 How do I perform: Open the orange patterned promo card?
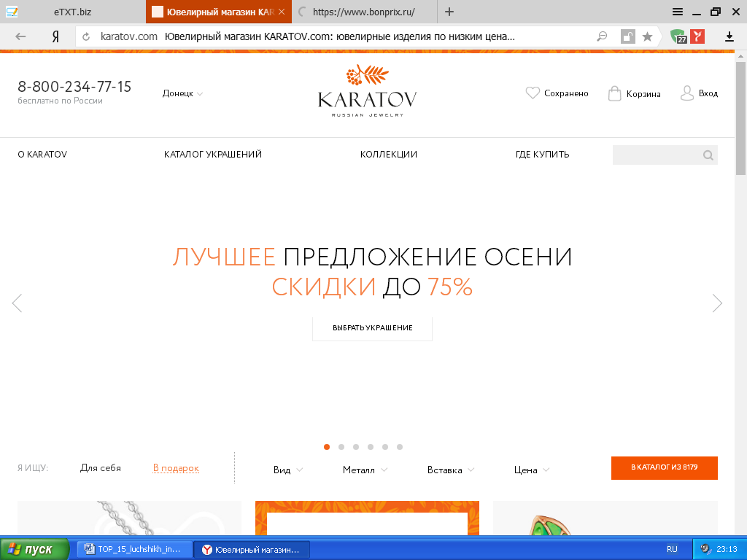pos(367,518)
